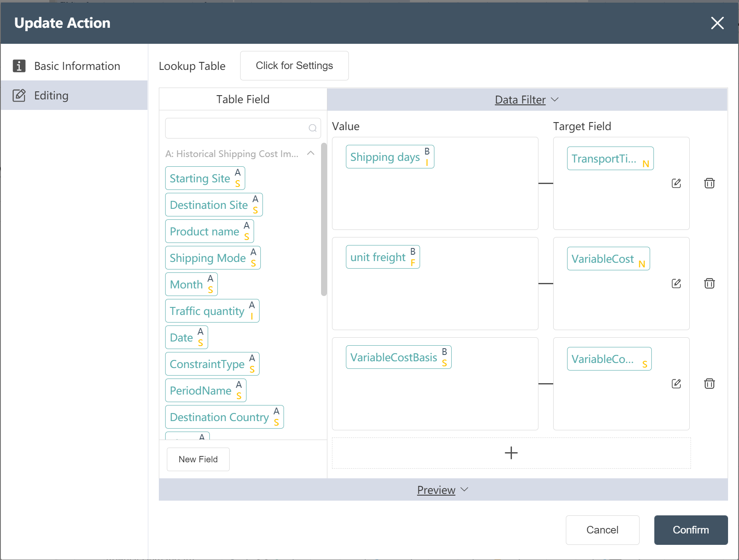Image resolution: width=739 pixels, height=560 pixels.
Task: Click the unit freight value tag
Action: (383, 257)
